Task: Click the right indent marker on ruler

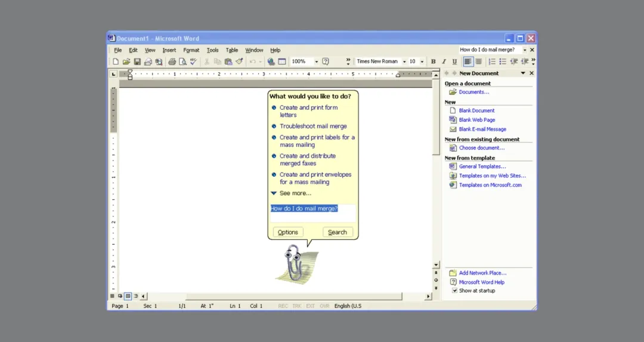Action: click(398, 75)
